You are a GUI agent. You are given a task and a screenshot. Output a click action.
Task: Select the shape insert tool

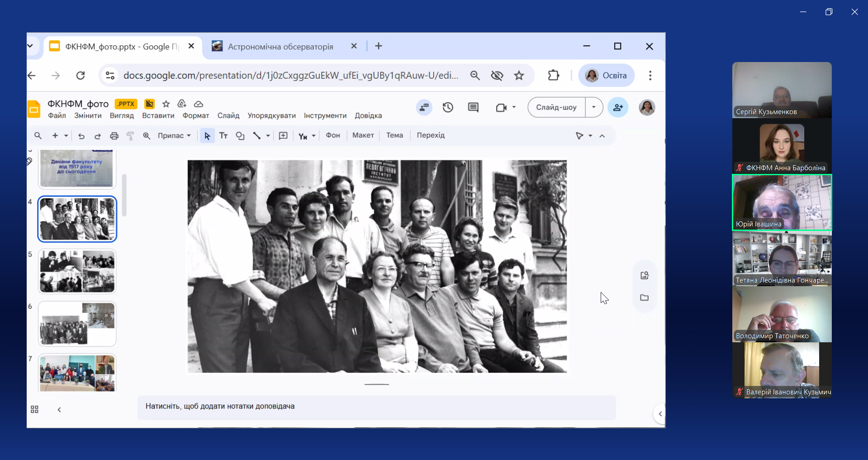pyautogui.click(x=240, y=136)
